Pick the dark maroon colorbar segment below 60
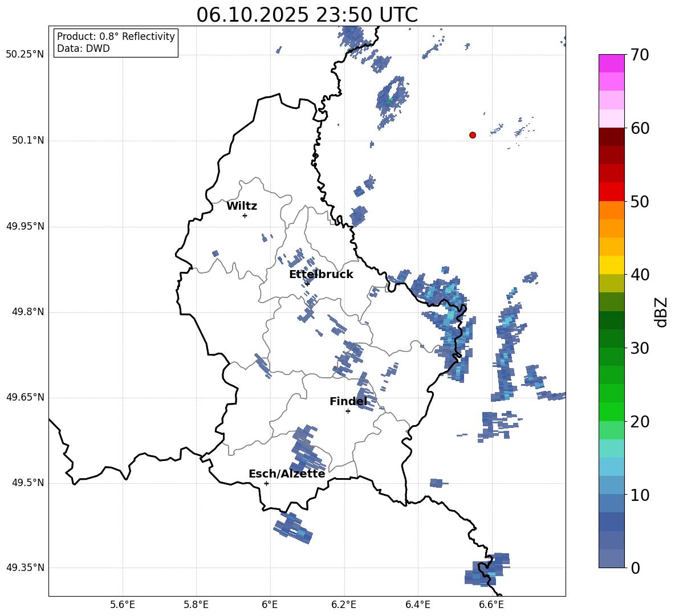675x616 pixels. tap(611, 137)
